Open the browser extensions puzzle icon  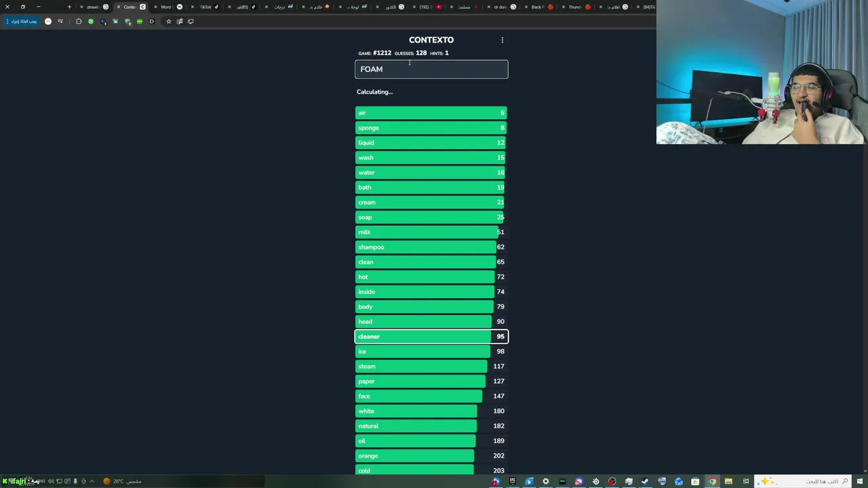(79, 22)
